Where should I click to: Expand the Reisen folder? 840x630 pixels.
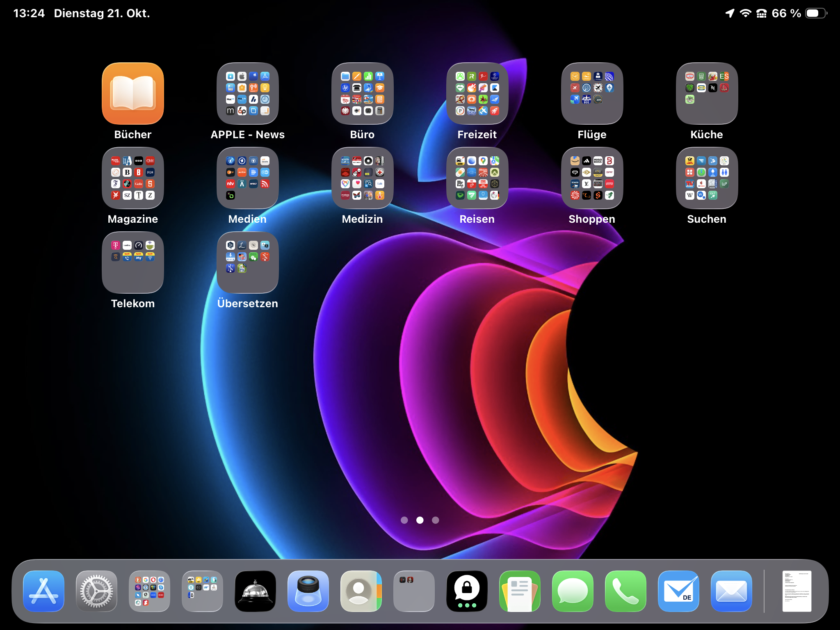(477, 178)
